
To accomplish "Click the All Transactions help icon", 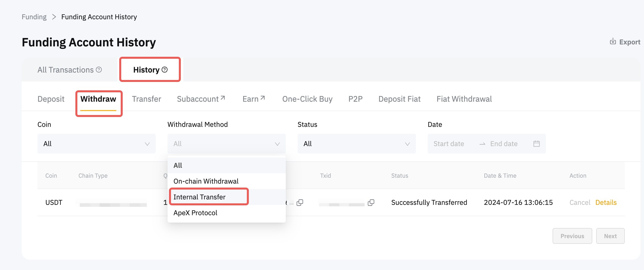I will [x=99, y=70].
